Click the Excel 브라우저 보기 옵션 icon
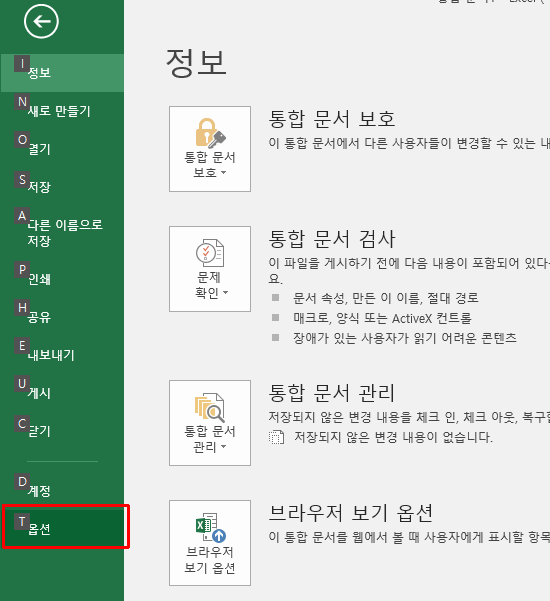The image size is (550, 601). [x=211, y=528]
